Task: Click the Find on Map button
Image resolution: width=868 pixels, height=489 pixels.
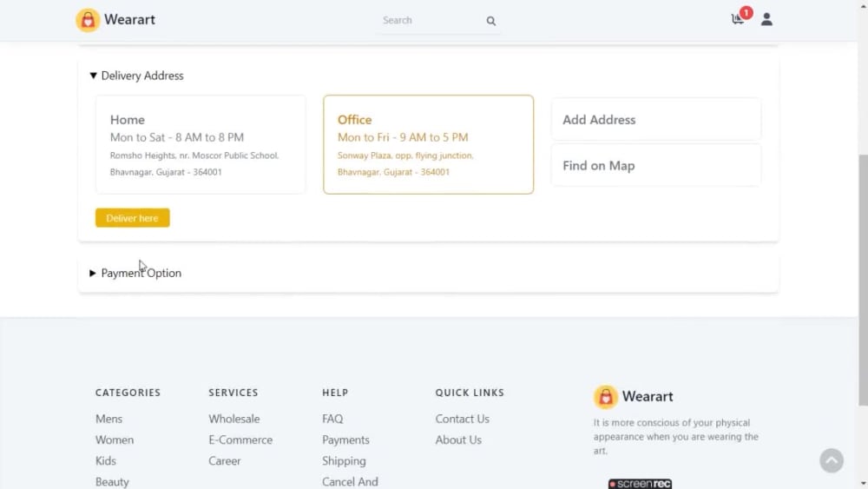Action: click(x=656, y=166)
